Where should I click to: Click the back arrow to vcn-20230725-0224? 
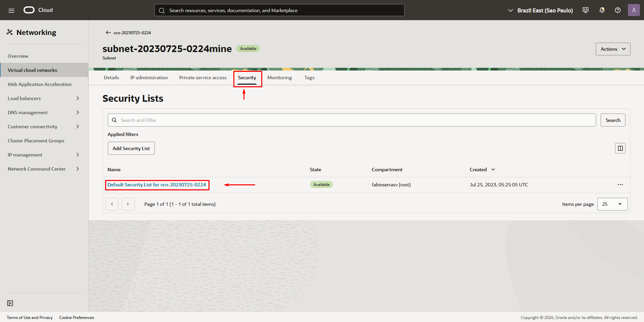pyautogui.click(x=108, y=33)
